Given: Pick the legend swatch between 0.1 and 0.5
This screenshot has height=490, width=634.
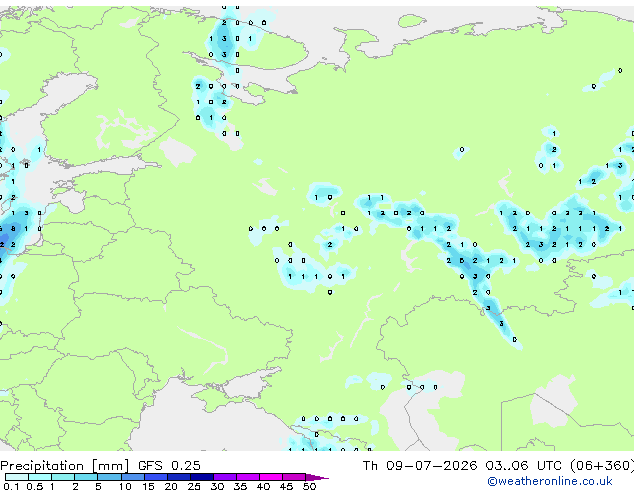Looking at the screenshot, I should tap(17, 477).
